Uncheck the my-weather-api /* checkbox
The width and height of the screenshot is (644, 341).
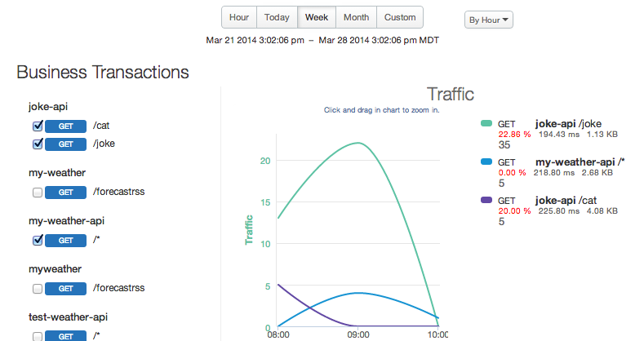37,241
